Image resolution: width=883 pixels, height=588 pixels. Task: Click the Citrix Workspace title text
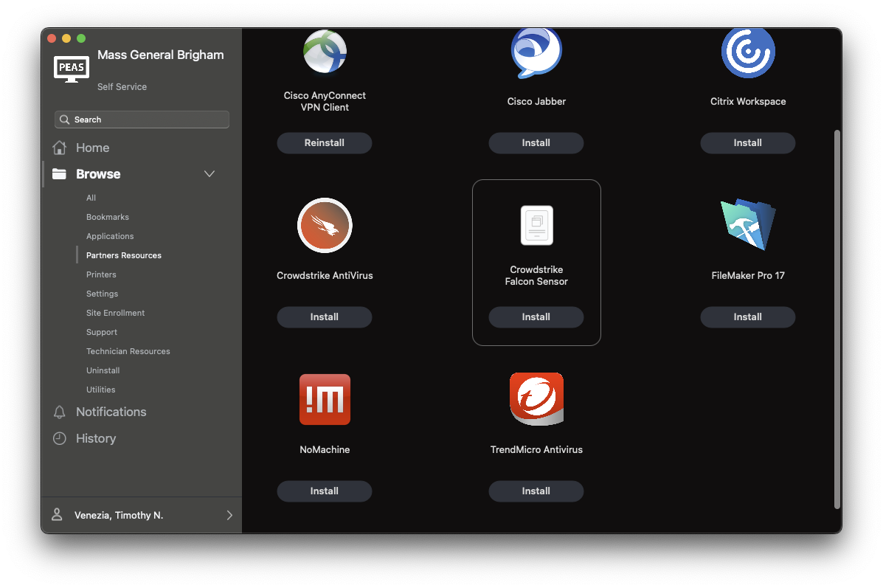click(x=748, y=101)
